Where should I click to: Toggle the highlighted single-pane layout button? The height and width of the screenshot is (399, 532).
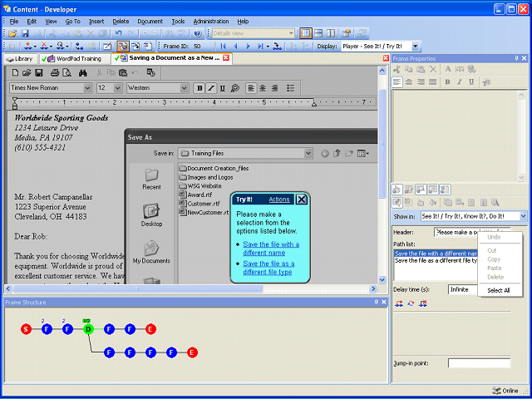(x=306, y=33)
